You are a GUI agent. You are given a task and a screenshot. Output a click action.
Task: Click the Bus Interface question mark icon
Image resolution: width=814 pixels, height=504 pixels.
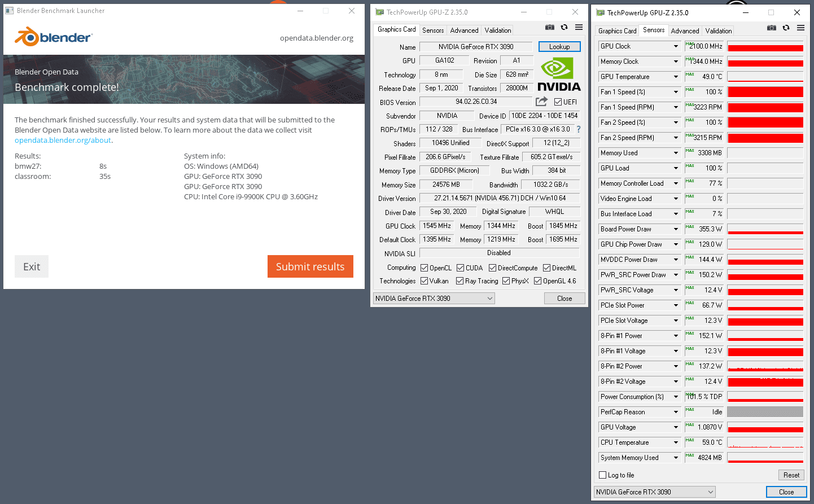579,129
